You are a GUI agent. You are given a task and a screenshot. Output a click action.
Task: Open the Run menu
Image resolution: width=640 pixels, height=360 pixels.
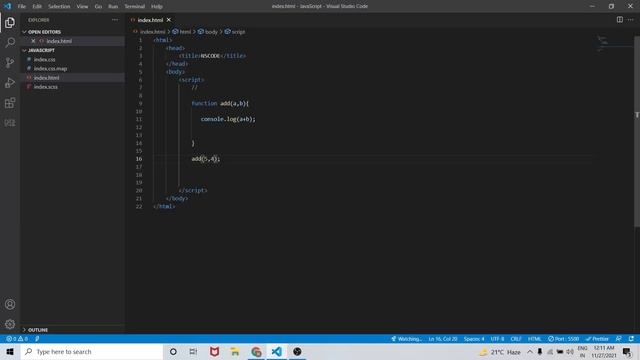click(113, 6)
